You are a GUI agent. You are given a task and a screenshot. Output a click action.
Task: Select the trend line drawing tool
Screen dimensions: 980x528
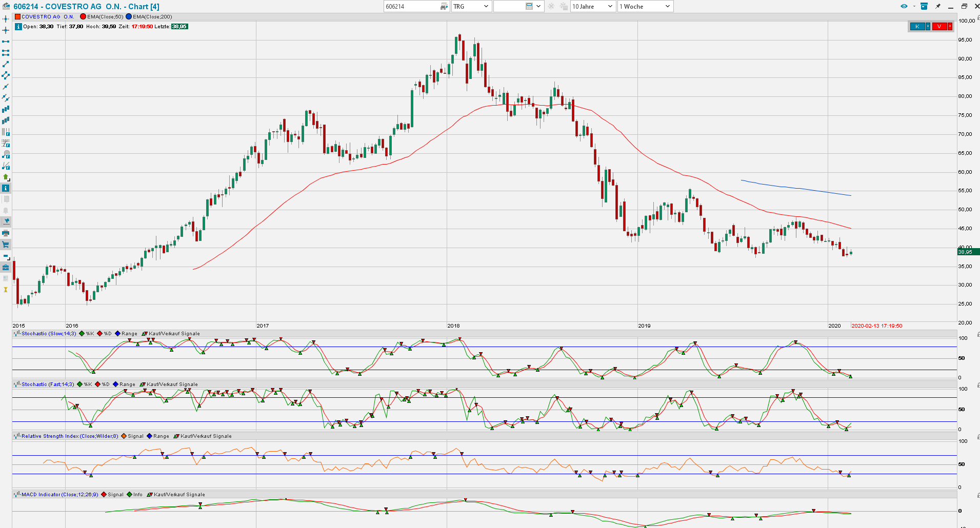coord(6,64)
